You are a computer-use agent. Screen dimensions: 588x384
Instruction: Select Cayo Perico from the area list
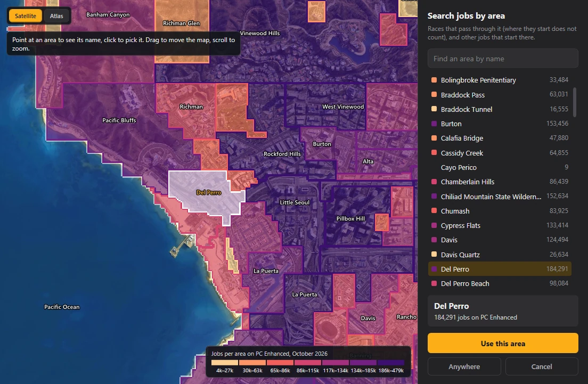click(x=500, y=167)
